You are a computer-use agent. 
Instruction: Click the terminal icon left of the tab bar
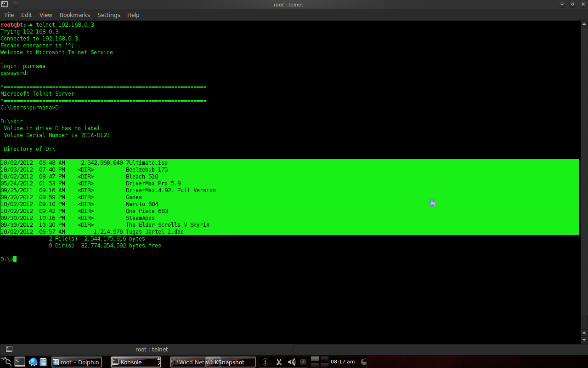click(x=9, y=349)
